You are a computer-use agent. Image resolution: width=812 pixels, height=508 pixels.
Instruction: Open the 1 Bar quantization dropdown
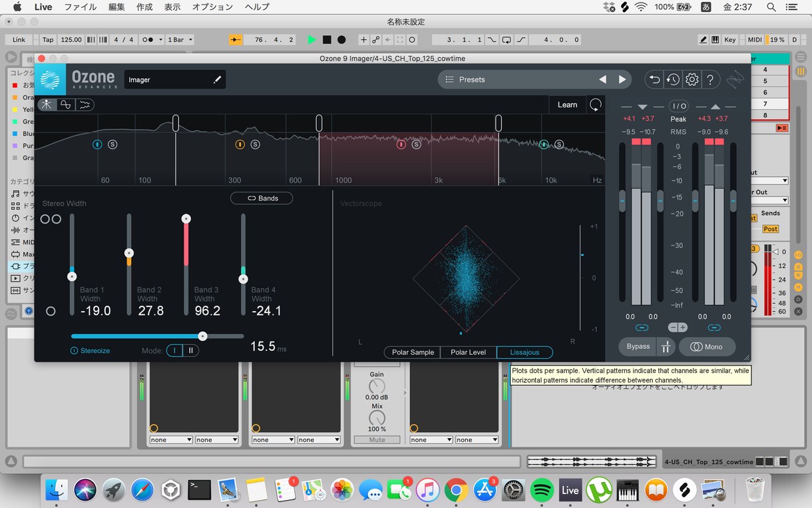pyautogui.click(x=180, y=40)
